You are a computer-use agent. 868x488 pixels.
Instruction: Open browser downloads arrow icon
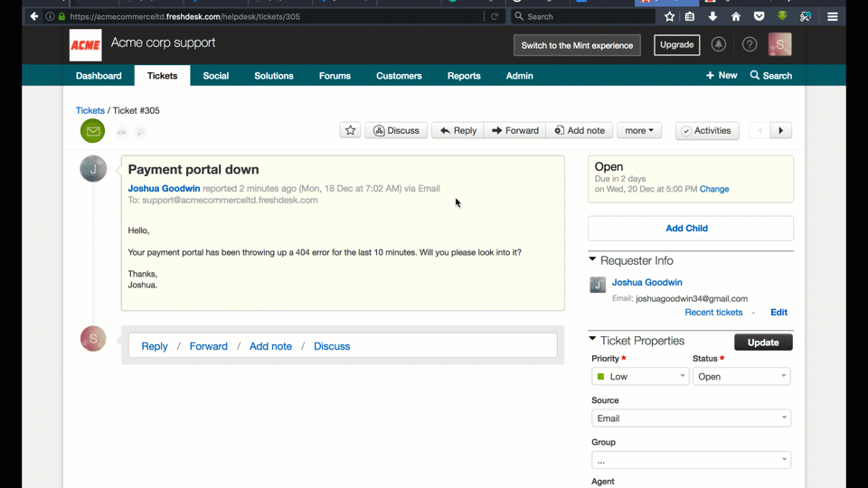[x=712, y=16]
